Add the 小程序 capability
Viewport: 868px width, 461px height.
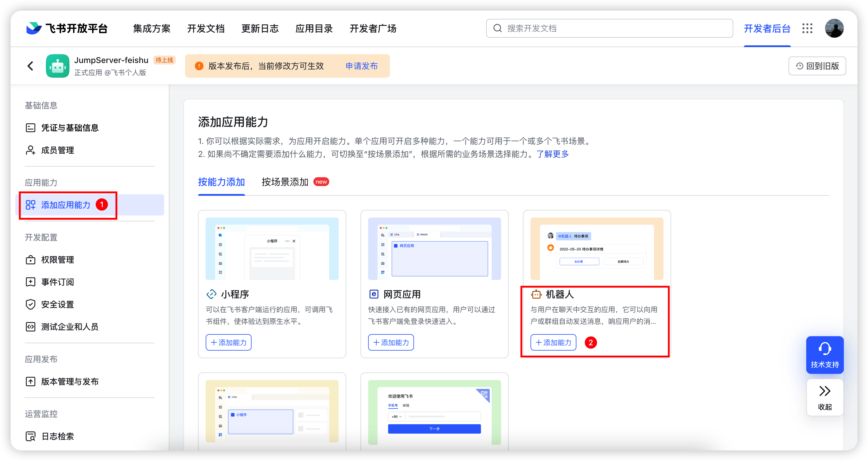228,343
